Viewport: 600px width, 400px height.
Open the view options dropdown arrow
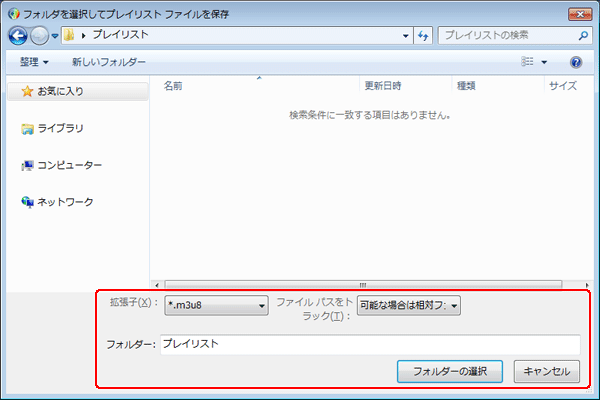pyautogui.click(x=544, y=62)
